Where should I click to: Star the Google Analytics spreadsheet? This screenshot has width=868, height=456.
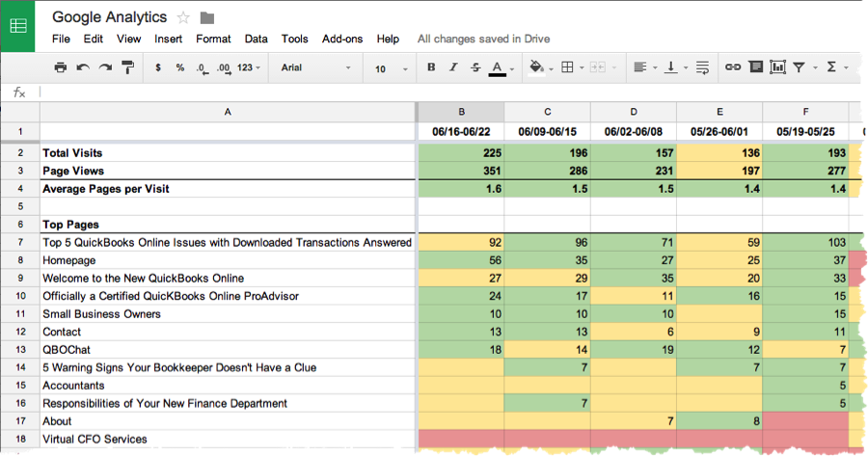pyautogui.click(x=183, y=18)
